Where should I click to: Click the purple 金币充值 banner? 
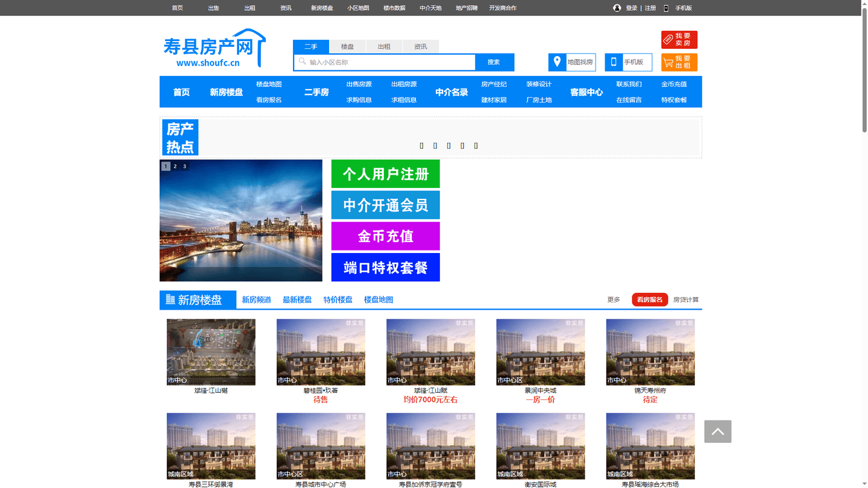click(385, 236)
